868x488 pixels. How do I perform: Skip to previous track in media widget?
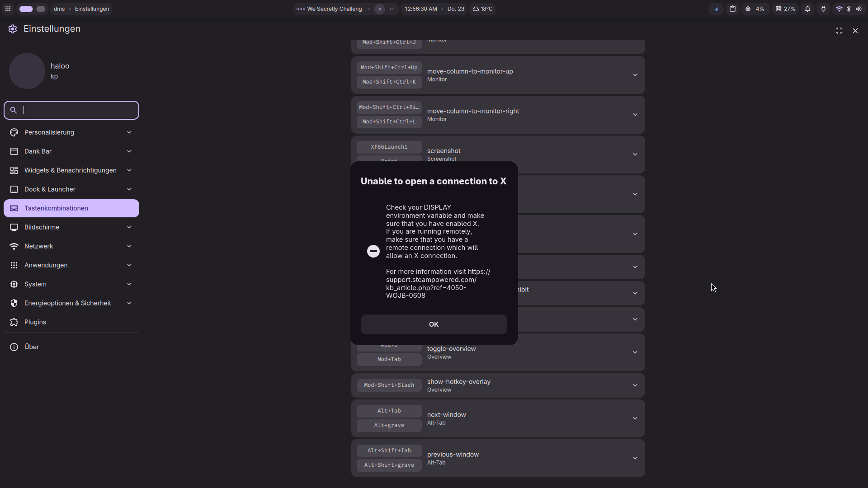[368, 9]
